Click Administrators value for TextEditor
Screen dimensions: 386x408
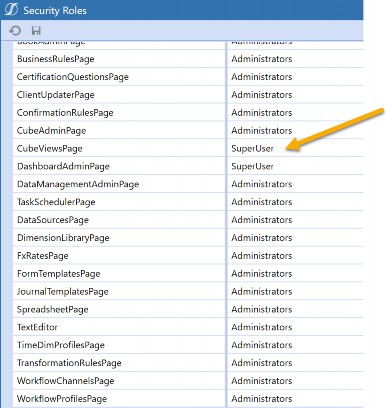coord(262,327)
